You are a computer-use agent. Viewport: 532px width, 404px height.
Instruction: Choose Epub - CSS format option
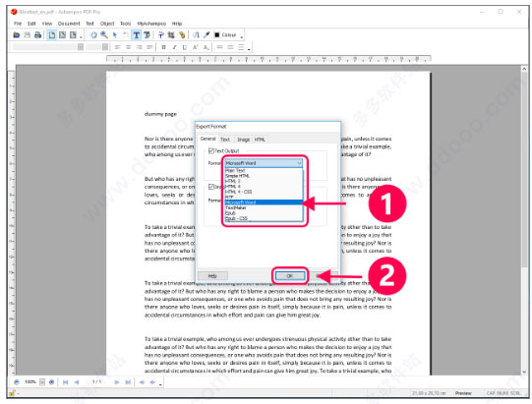tap(264, 218)
